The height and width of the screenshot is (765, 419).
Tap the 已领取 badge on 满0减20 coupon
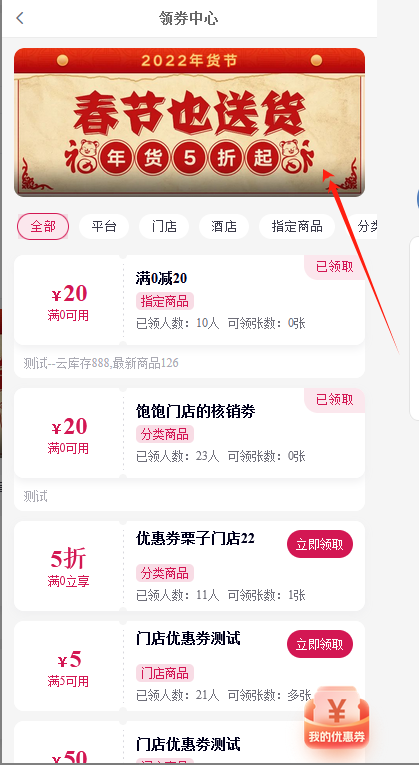pos(335,267)
